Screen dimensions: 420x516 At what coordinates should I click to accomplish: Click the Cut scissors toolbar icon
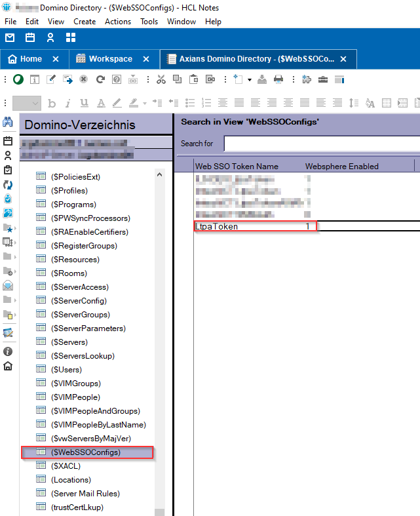(x=161, y=79)
